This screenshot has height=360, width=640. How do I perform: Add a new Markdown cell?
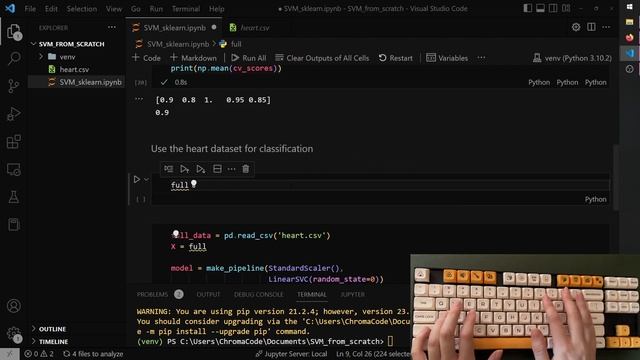(x=193, y=58)
